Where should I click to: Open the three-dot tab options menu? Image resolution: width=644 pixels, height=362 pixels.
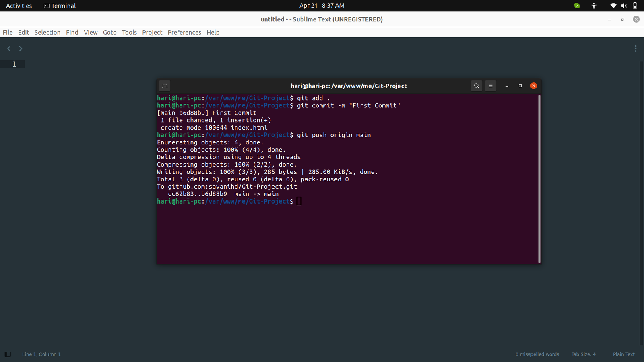pos(635,49)
